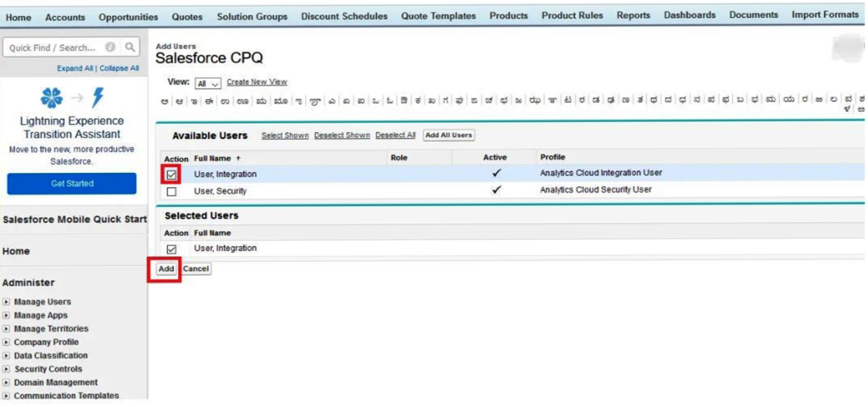
Task: Click the Quick Find info icon
Action: 110,47
